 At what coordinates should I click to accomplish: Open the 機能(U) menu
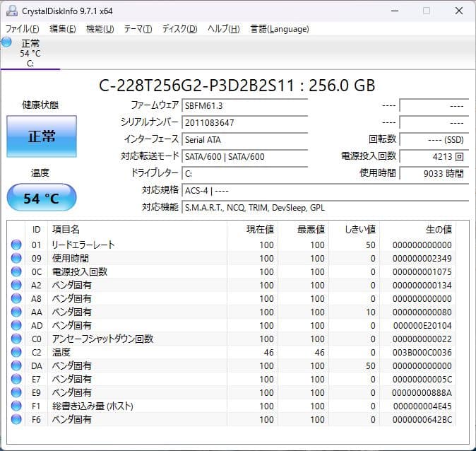pos(100,29)
